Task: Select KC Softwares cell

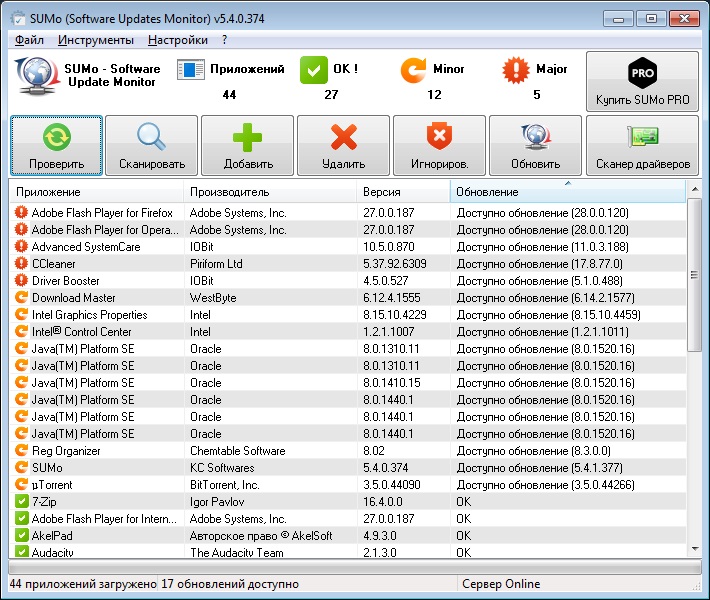Action: coord(222,468)
